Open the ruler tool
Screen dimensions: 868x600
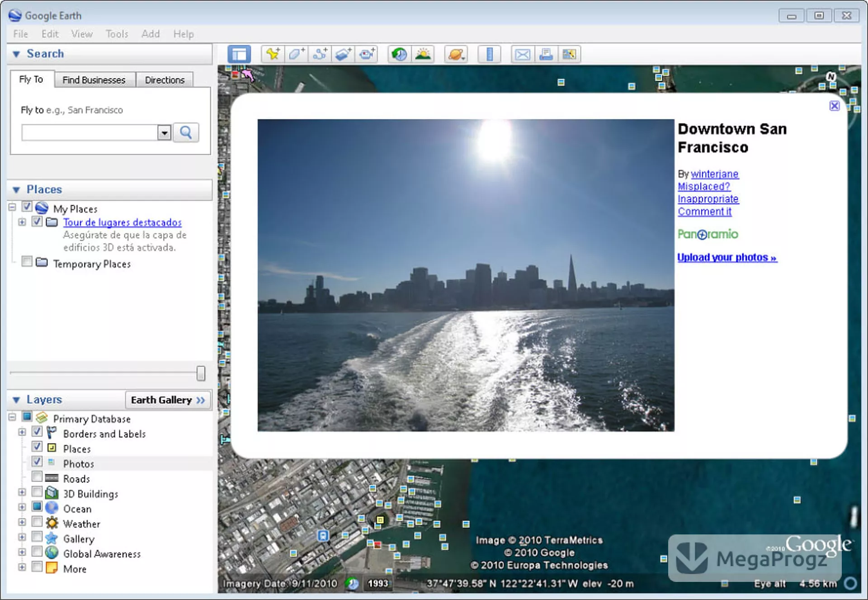coord(489,54)
